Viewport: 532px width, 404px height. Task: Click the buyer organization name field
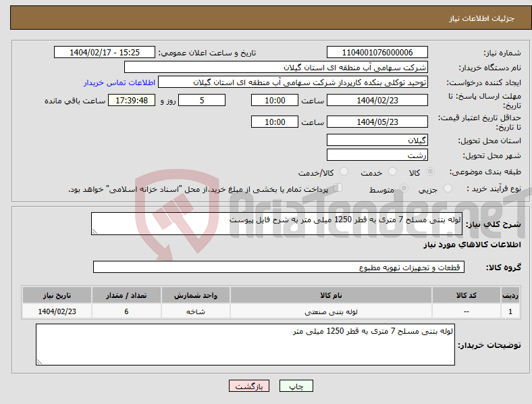tap(276, 67)
